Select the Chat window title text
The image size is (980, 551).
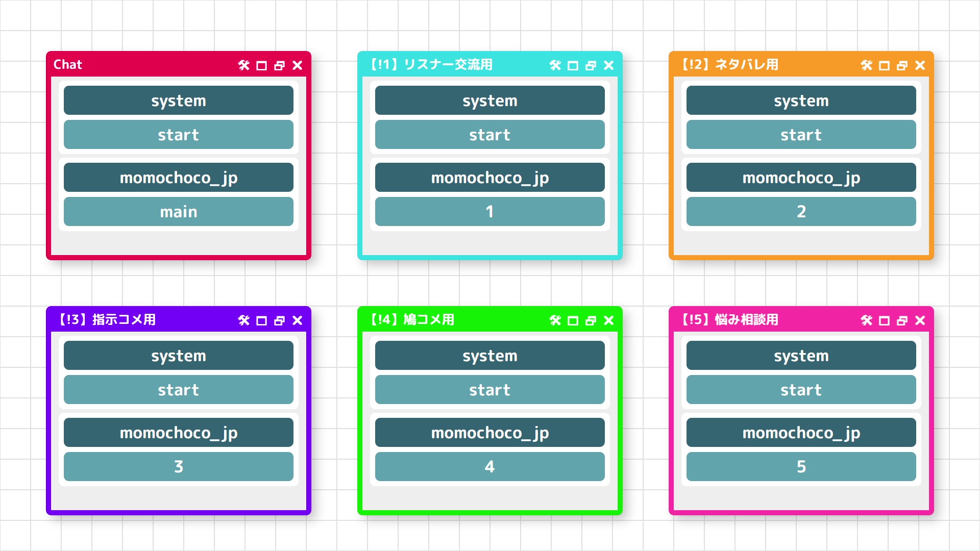tap(68, 65)
